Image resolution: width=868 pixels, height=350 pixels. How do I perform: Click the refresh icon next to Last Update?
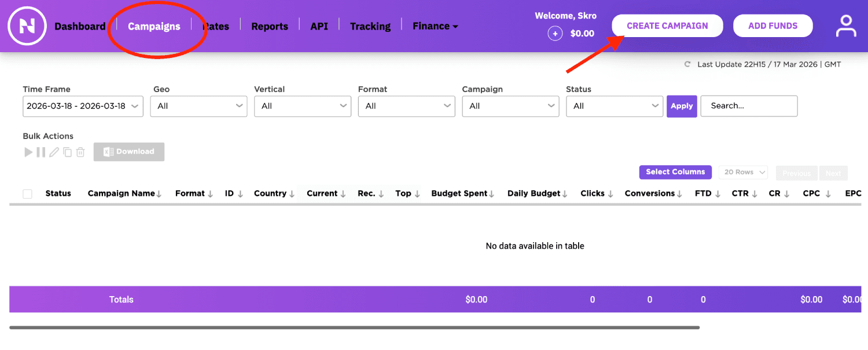(687, 64)
